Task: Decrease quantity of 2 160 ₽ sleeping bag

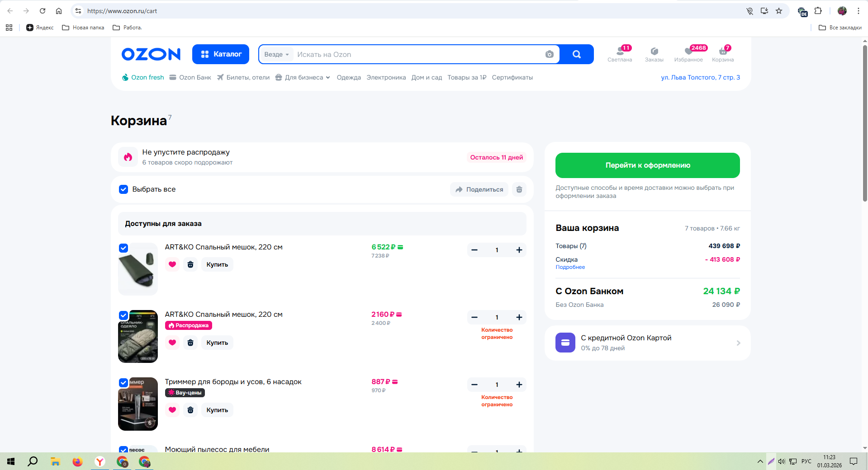Action: (x=474, y=317)
